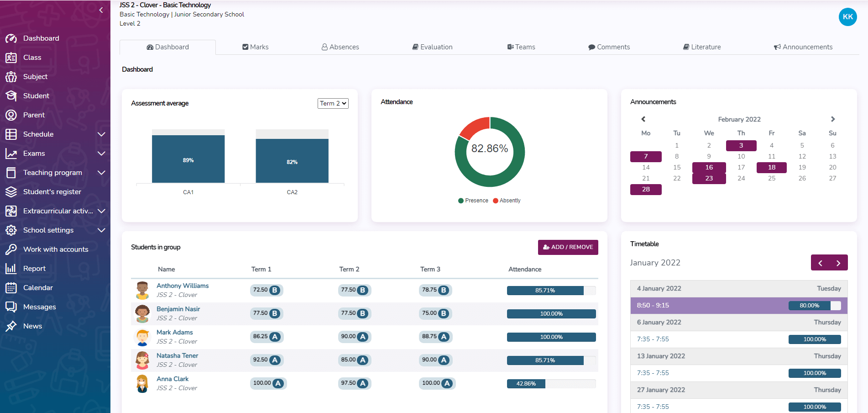The image size is (868, 413).
Task: Click the ADD / REMOVE button
Action: point(568,247)
